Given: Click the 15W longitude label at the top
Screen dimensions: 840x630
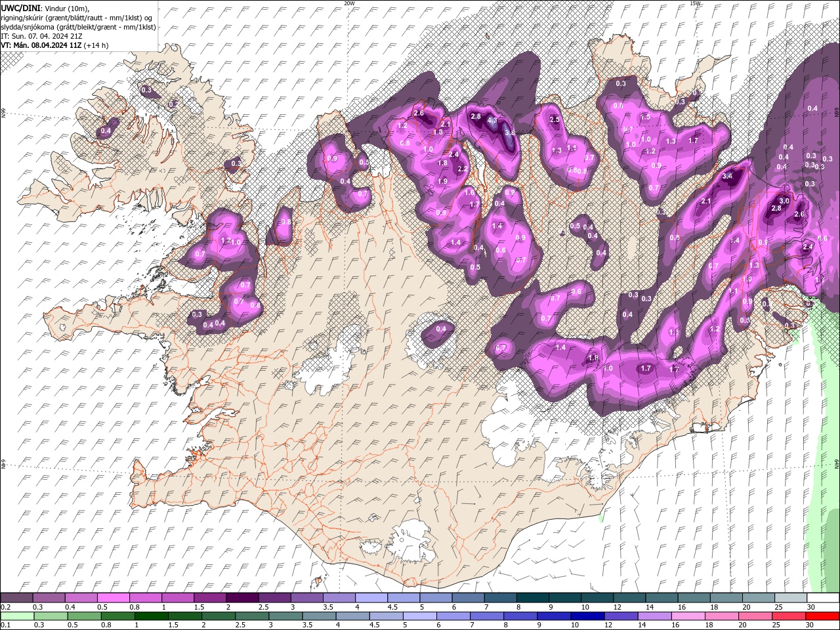Looking at the screenshot, I should (x=696, y=3).
